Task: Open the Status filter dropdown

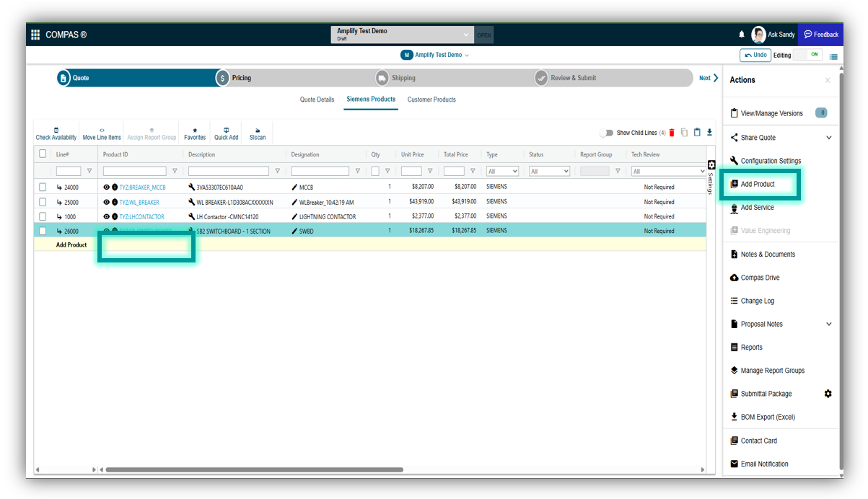Action: 550,171
